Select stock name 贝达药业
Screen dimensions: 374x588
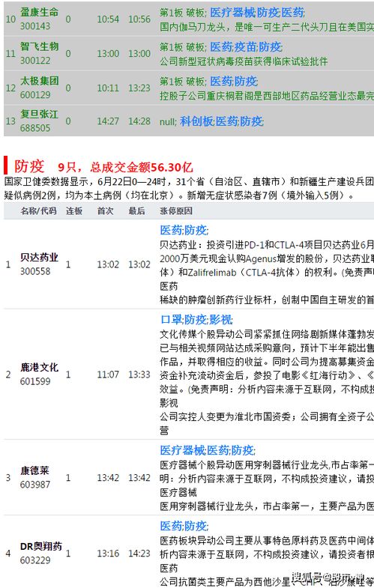tap(39, 257)
